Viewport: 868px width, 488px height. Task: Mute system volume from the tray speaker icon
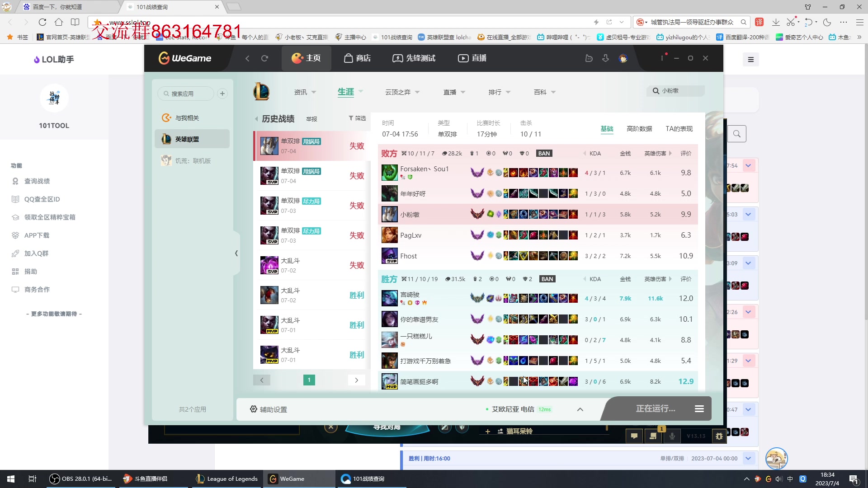[778, 479]
